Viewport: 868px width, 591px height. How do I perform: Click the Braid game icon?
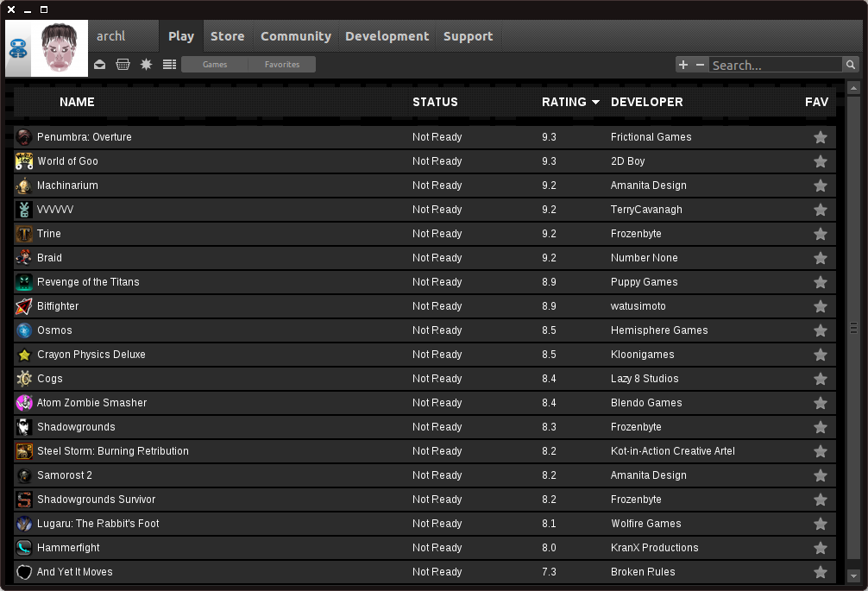click(x=24, y=258)
